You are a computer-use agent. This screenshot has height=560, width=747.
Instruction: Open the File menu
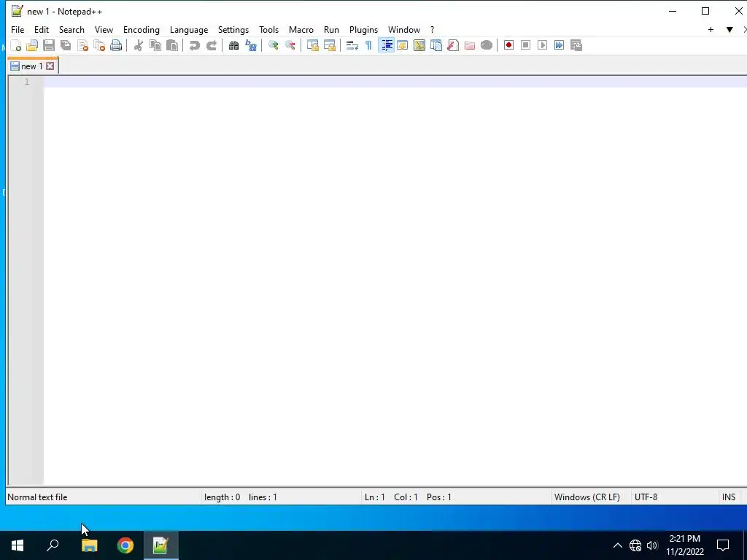[18, 29]
